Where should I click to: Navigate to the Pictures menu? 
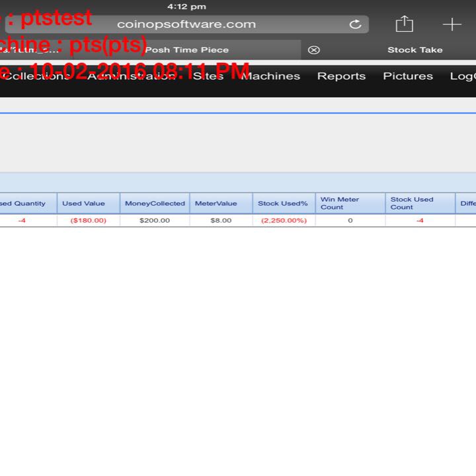click(408, 76)
